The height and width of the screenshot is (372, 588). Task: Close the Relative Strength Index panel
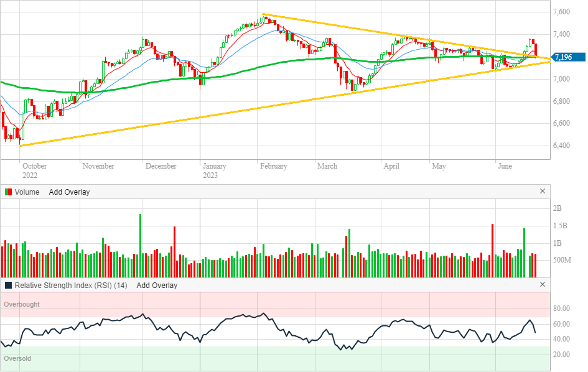click(542, 285)
